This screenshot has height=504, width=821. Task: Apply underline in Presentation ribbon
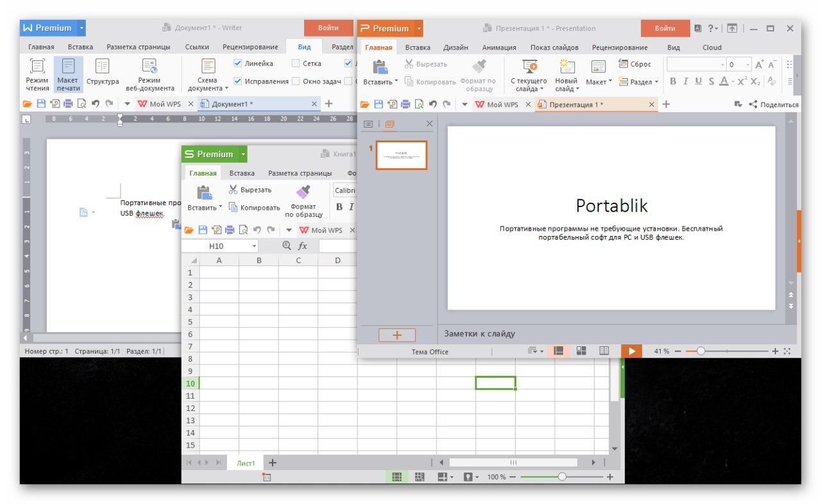[x=698, y=81]
